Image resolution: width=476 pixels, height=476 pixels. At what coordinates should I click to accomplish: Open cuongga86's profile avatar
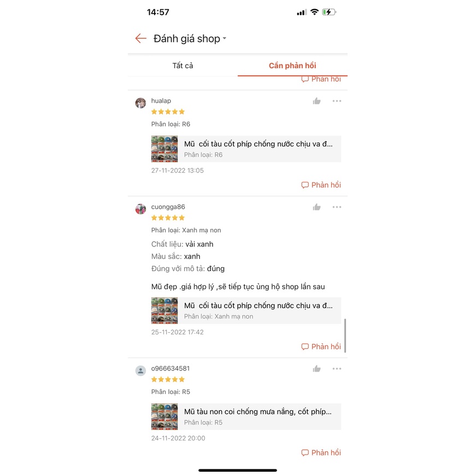point(140,209)
